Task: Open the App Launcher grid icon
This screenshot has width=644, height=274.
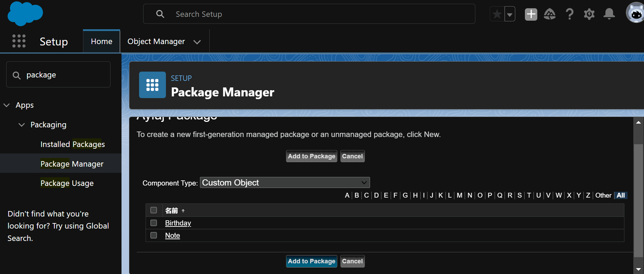Action: tap(19, 41)
